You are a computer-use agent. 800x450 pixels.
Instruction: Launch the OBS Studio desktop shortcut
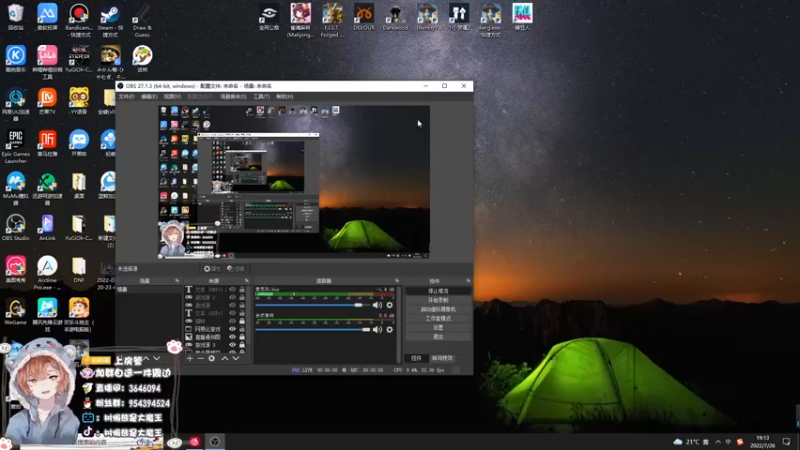[x=15, y=228]
